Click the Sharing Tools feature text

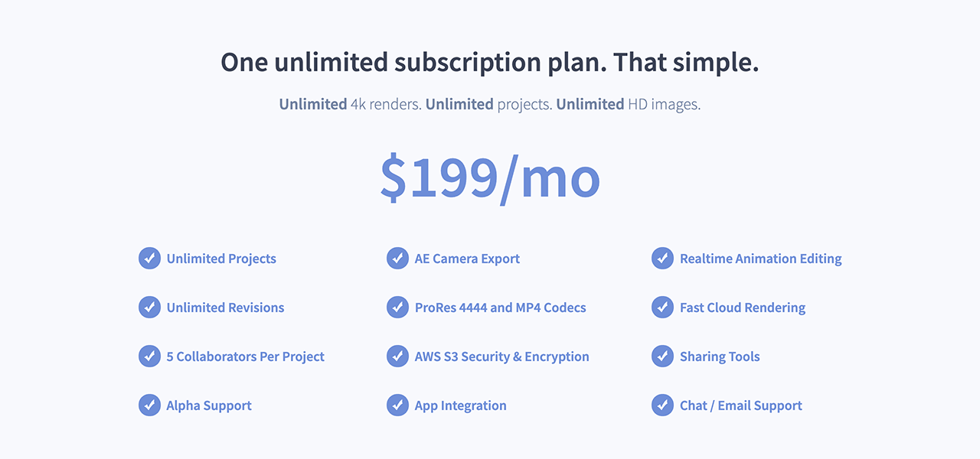tap(720, 356)
